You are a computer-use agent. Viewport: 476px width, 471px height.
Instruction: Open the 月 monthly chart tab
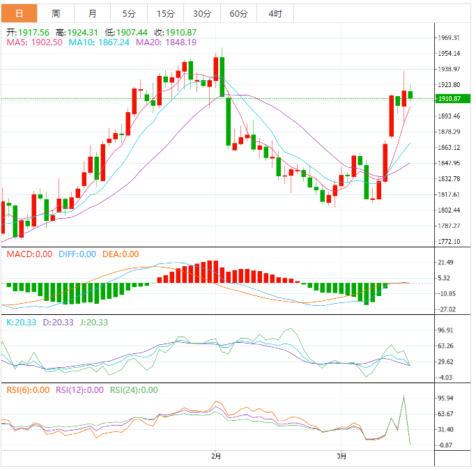pos(93,13)
